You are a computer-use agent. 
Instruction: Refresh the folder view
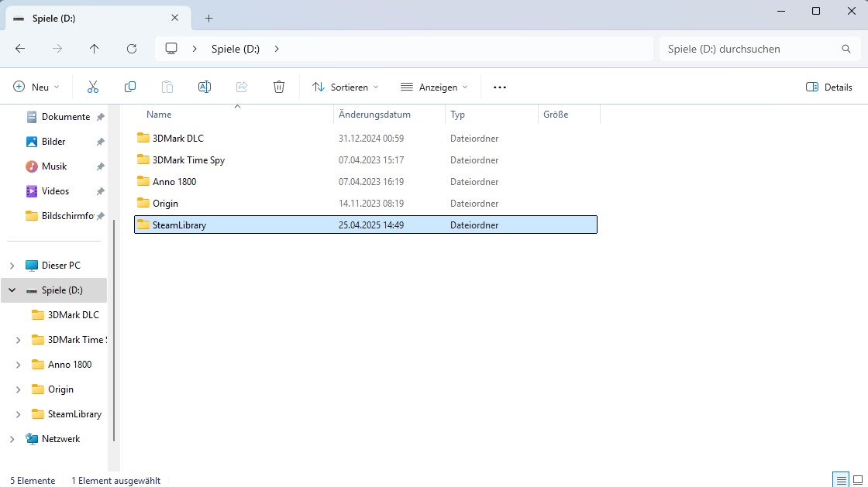point(132,48)
